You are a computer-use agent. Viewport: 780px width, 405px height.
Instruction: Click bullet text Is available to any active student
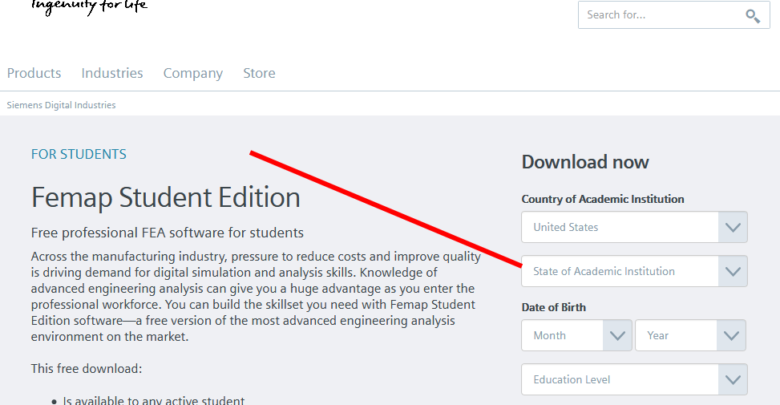153,400
